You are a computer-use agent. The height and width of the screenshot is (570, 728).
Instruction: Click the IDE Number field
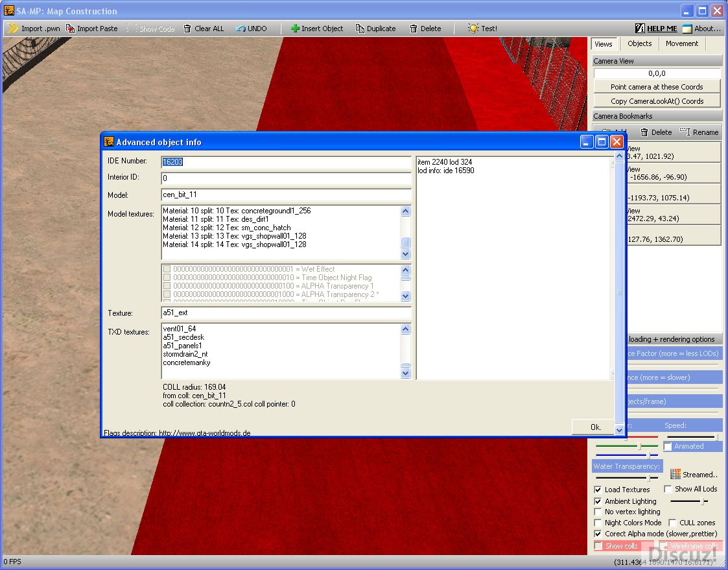coord(286,162)
